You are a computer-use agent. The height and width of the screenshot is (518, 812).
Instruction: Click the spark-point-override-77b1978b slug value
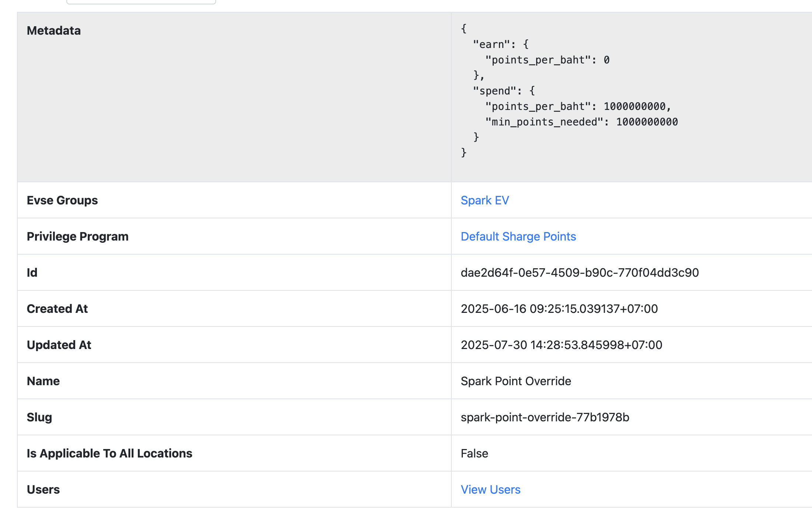coord(545,417)
